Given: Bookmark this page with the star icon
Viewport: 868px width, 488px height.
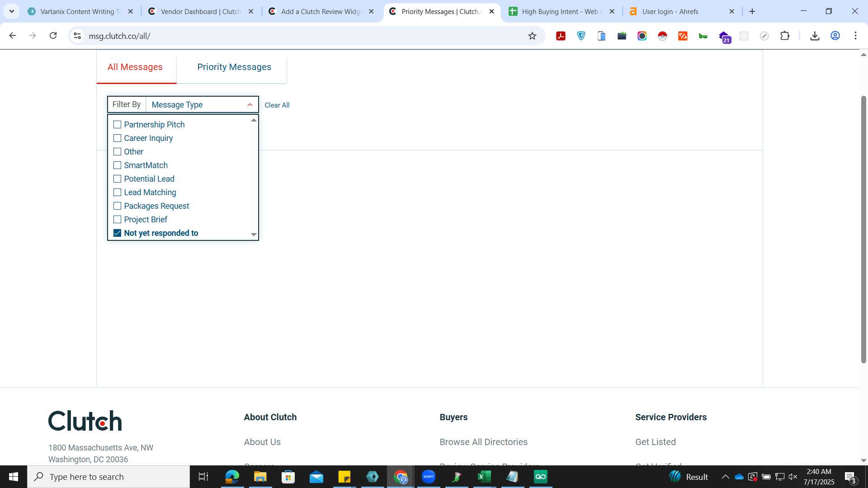Looking at the screenshot, I should [532, 36].
